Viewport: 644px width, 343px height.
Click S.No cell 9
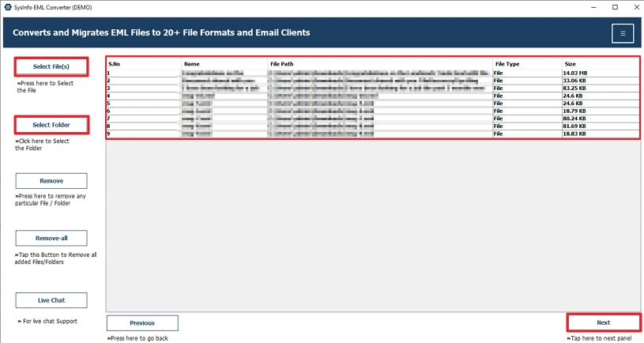(143, 134)
